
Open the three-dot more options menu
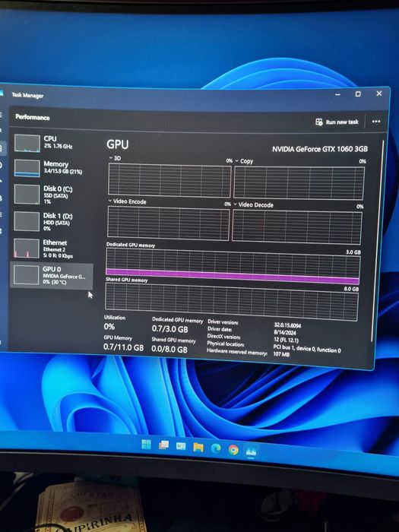pyautogui.click(x=376, y=122)
